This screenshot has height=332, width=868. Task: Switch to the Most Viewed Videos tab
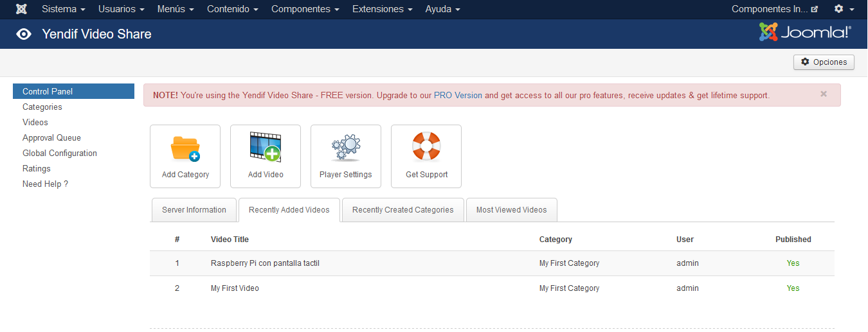(511, 210)
